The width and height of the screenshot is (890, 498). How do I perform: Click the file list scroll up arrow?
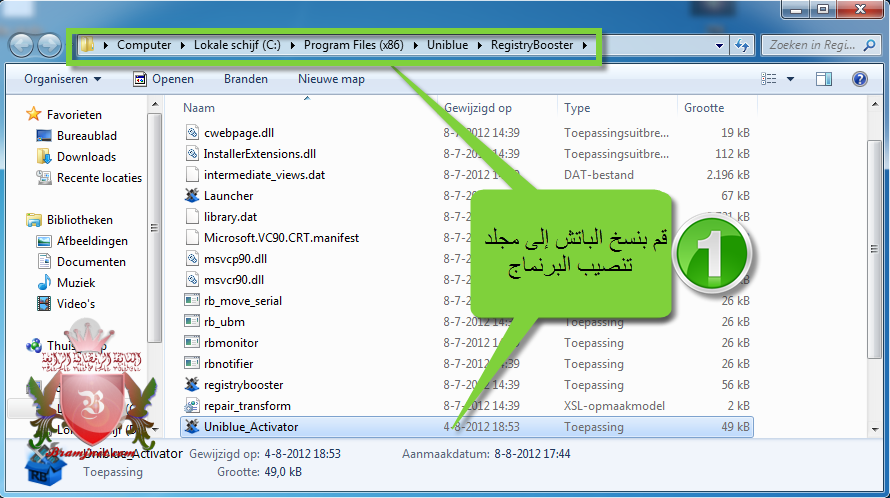pyautogui.click(x=874, y=104)
